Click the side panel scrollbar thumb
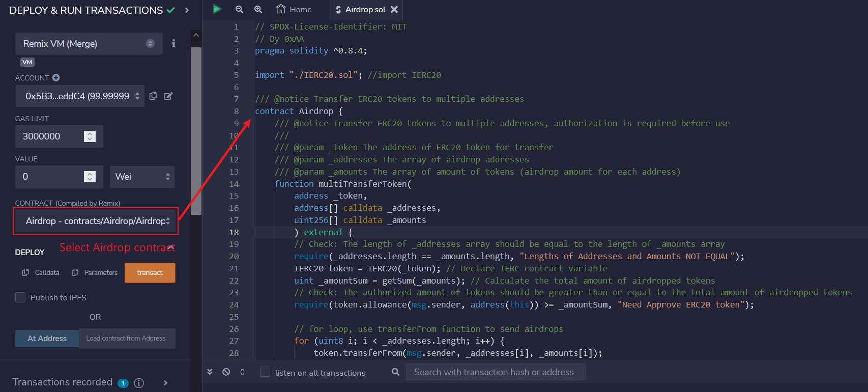The height and width of the screenshot is (392, 868). 196,131
